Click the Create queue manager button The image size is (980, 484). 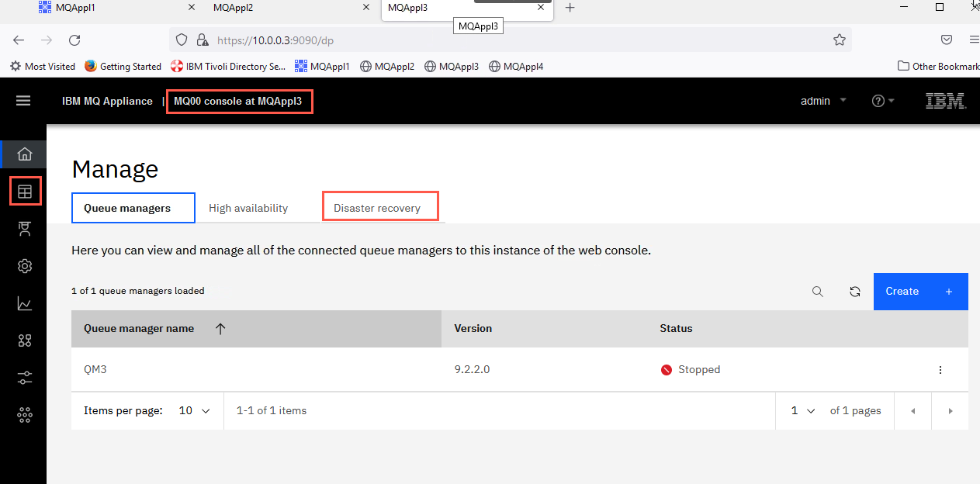921,292
